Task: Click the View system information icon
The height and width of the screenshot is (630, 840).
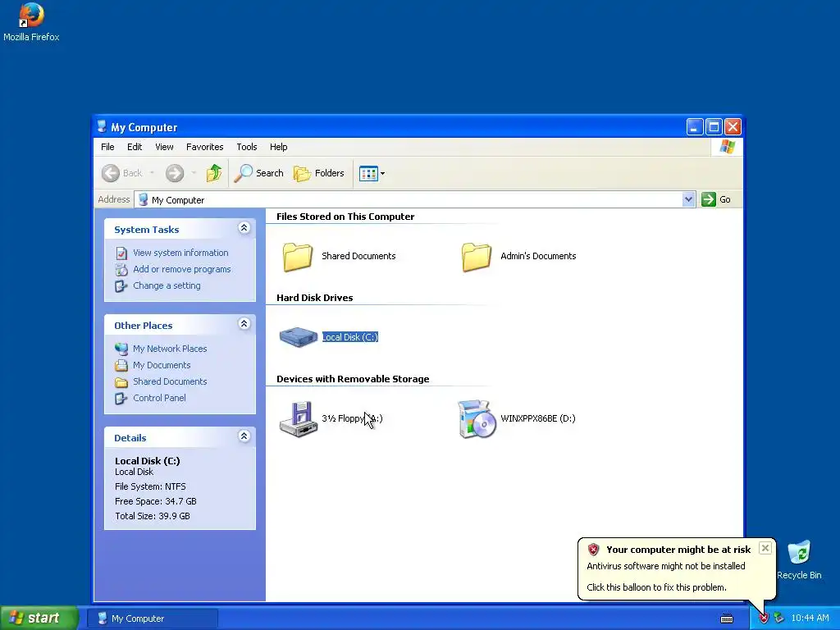Action: coord(121,253)
